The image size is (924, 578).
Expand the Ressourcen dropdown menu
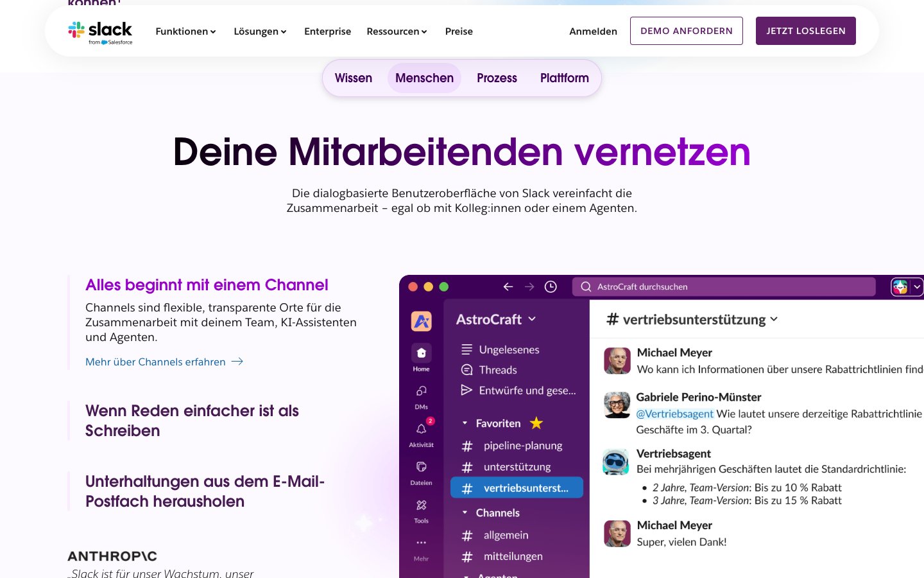pyautogui.click(x=397, y=31)
